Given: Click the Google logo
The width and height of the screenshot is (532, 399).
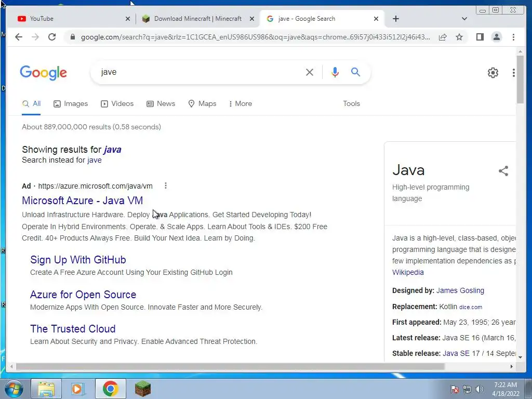Looking at the screenshot, I should click(44, 73).
